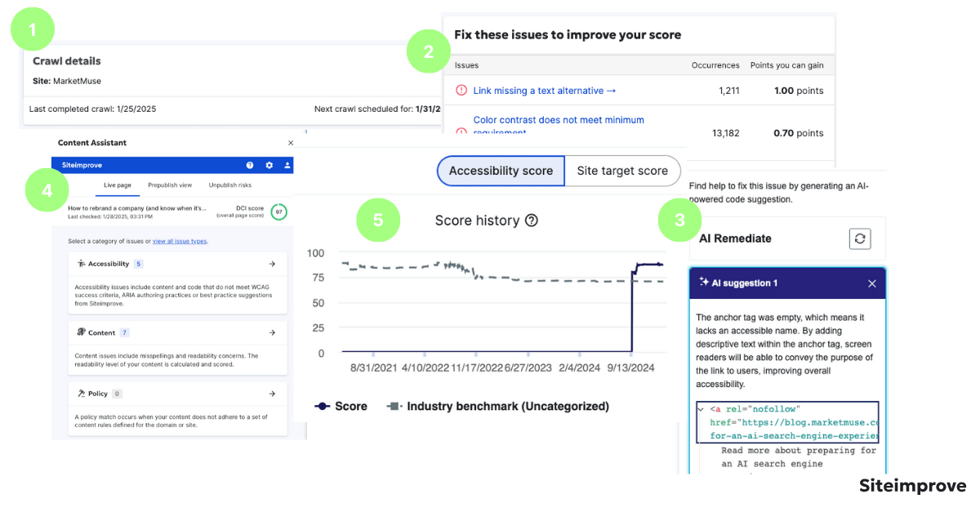Toggle the Score series in chart legend

click(x=341, y=406)
